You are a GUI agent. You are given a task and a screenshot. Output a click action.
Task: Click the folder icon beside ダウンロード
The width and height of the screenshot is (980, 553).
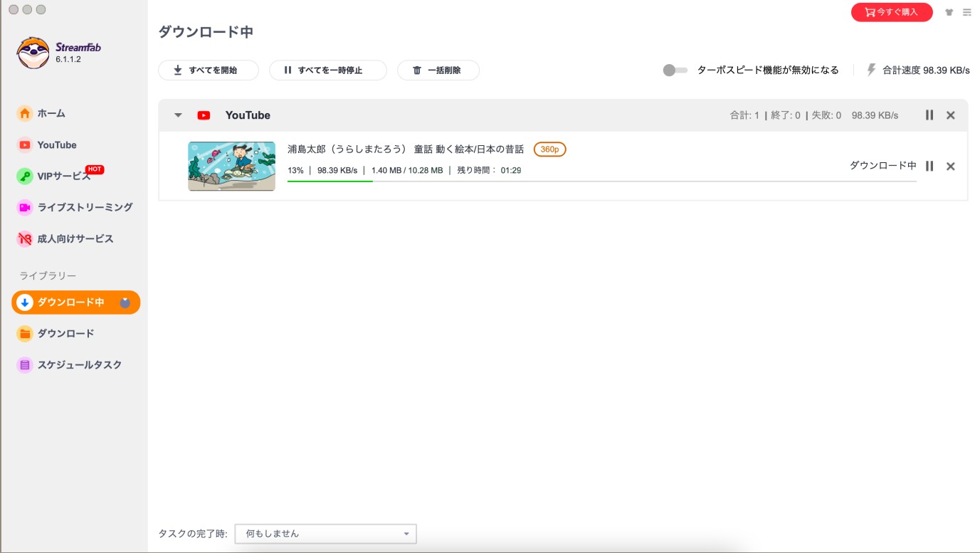(x=25, y=333)
